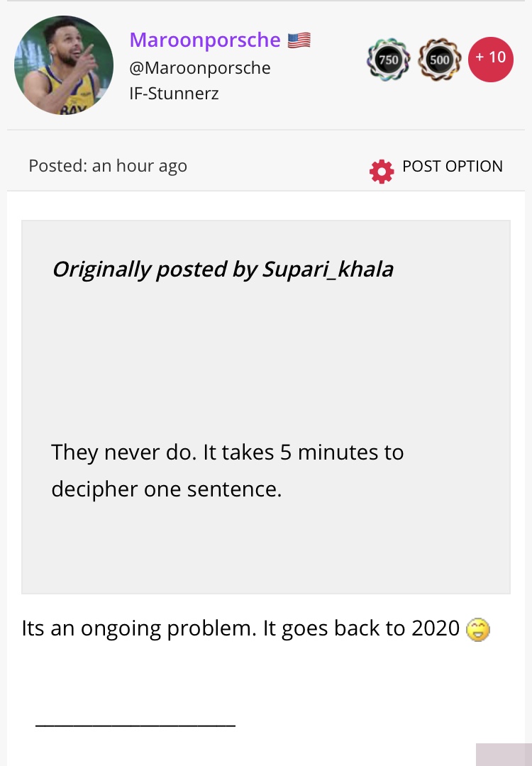532x766 pixels.
Task: Click the Supari_khala name in the quote header
Action: (x=328, y=270)
